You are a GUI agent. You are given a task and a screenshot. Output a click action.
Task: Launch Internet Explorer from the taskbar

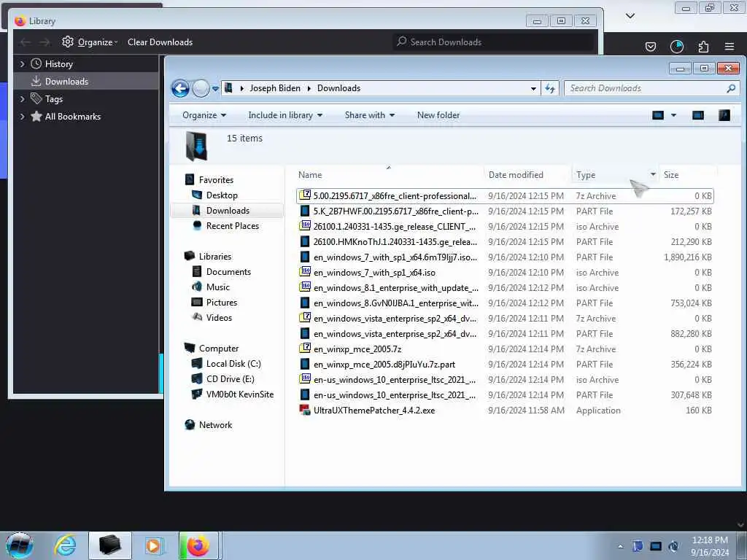64,545
